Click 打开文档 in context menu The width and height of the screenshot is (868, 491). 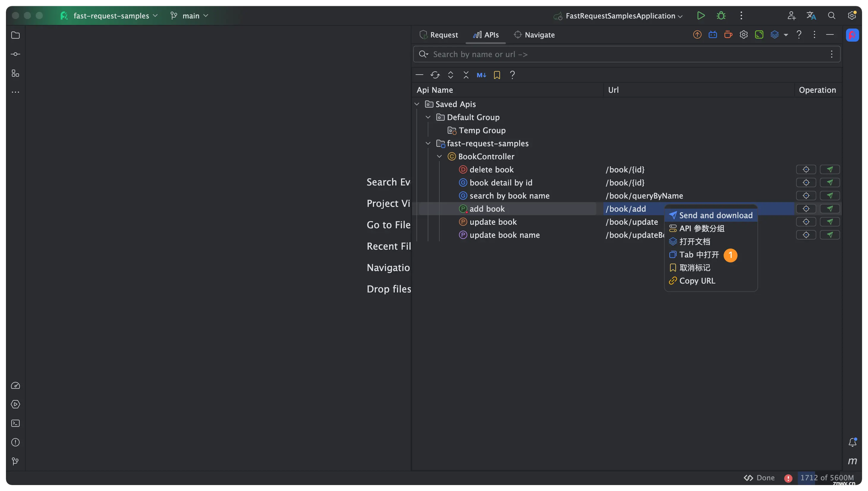(x=694, y=241)
